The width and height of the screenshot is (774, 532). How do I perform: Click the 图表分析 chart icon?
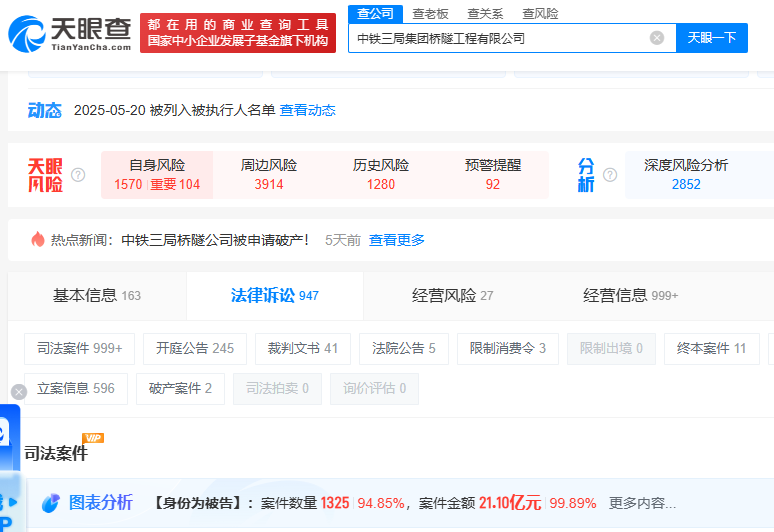50,503
